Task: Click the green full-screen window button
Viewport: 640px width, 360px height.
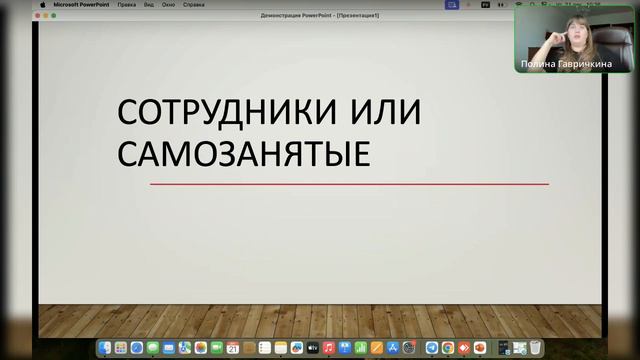Action: tap(53, 16)
